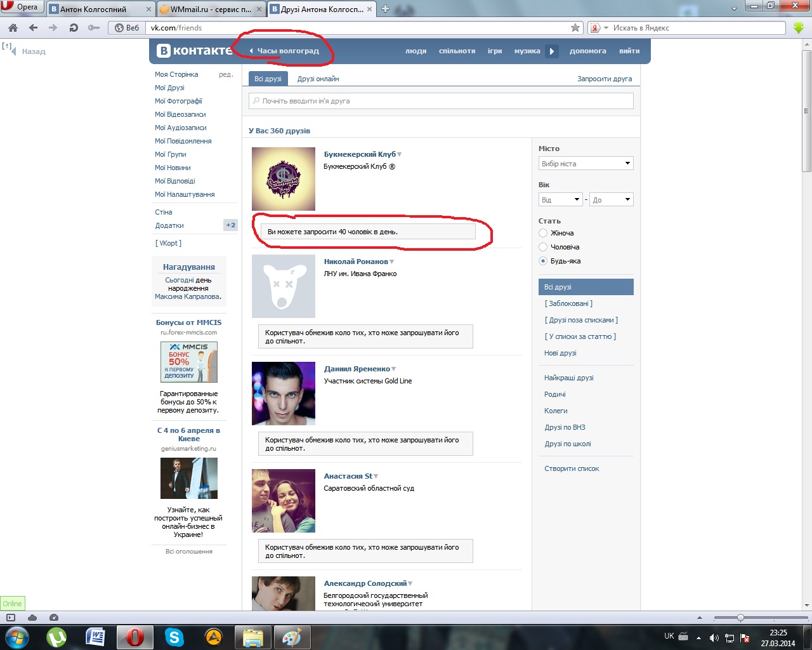Viewport: 812px width, 650px height.
Task: Expand the menu arrow beside Даниил Яременко
Action: click(x=394, y=369)
